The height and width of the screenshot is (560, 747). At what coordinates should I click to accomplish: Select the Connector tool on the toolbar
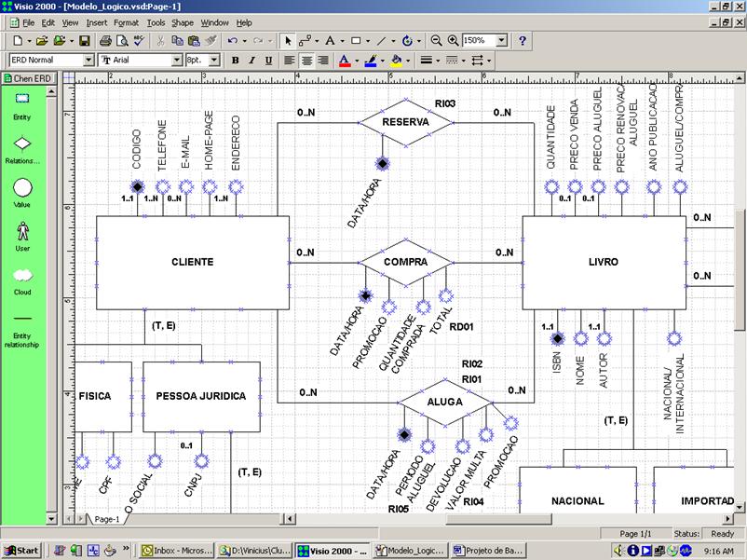click(x=306, y=40)
